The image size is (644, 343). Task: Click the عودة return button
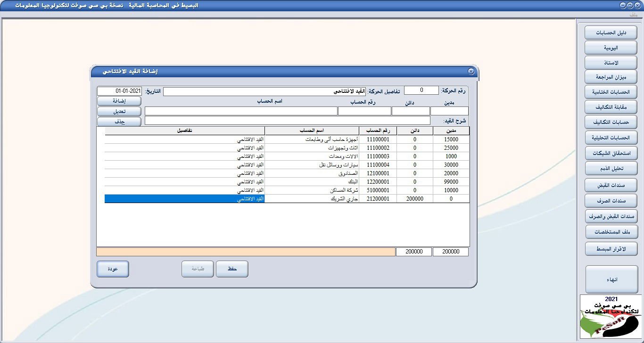coord(113,269)
